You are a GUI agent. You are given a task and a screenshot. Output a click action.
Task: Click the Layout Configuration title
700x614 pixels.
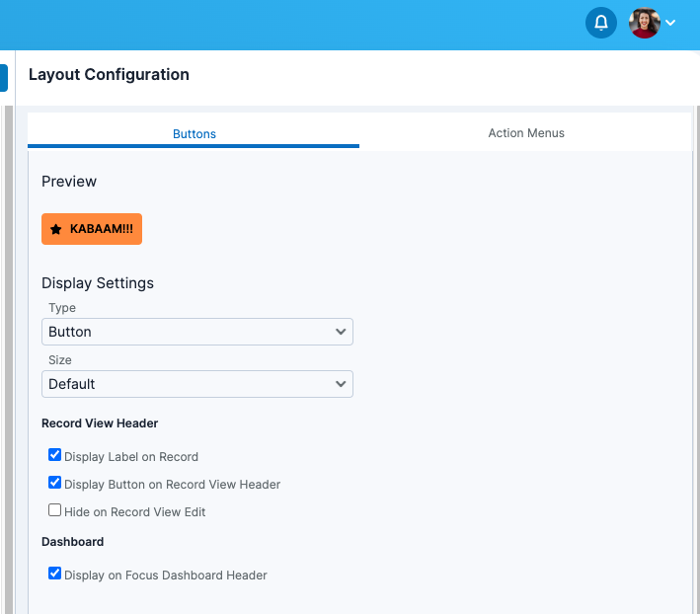coord(109,75)
